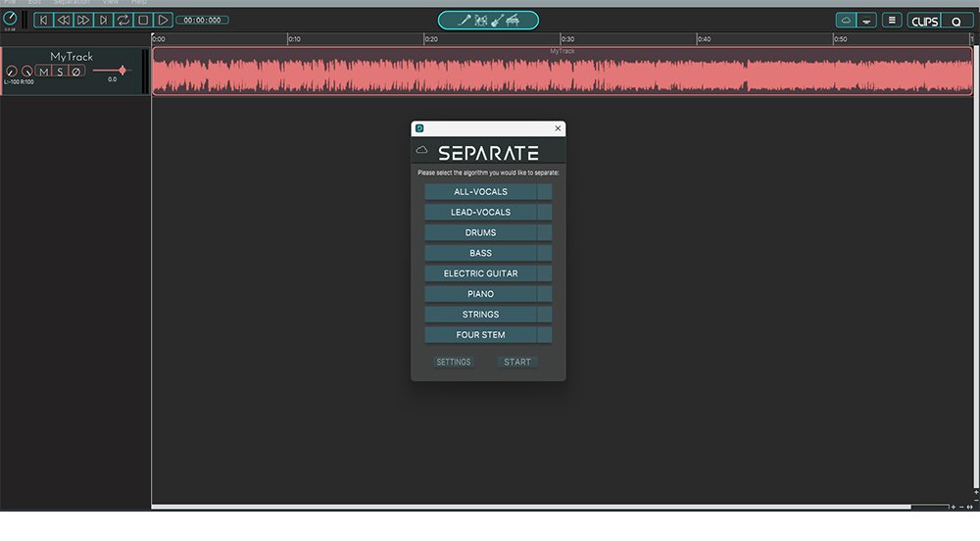Mute MyTrack with the M button
The image size is (980, 541).
(44, 72)
